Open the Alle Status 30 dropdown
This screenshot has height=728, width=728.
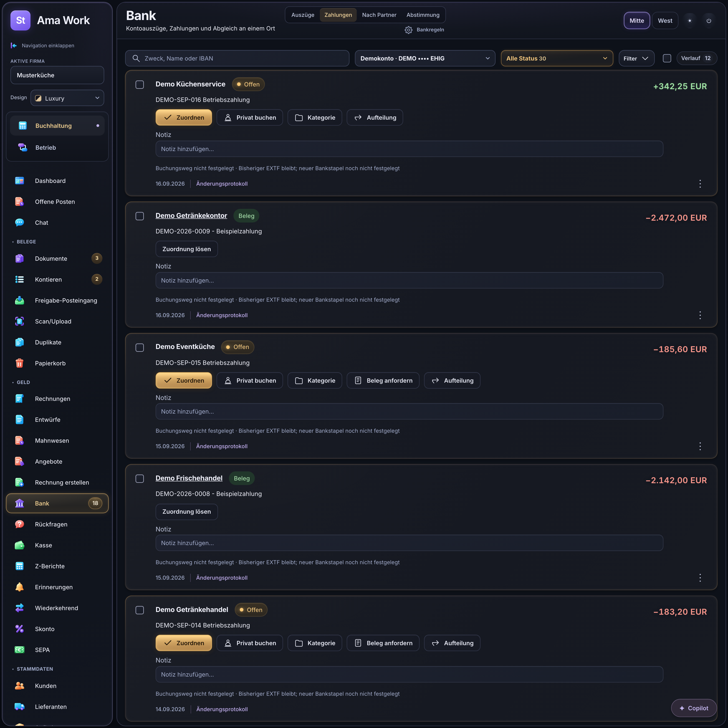click(x=557, y=58)
